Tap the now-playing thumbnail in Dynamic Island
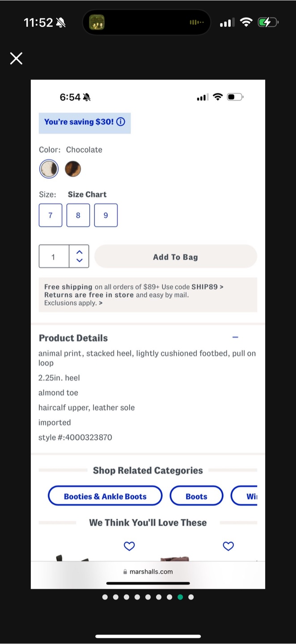The image size is (296, 644). click(x=97, y=22)
